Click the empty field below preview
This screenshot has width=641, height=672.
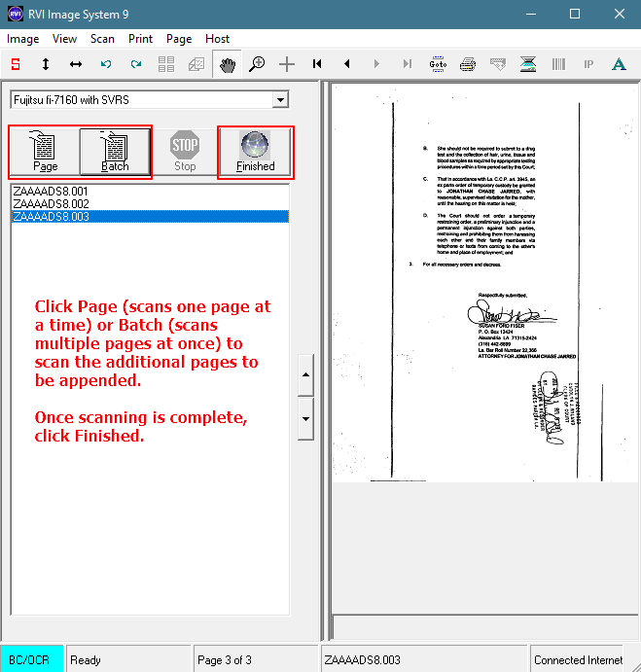[485, 627]
